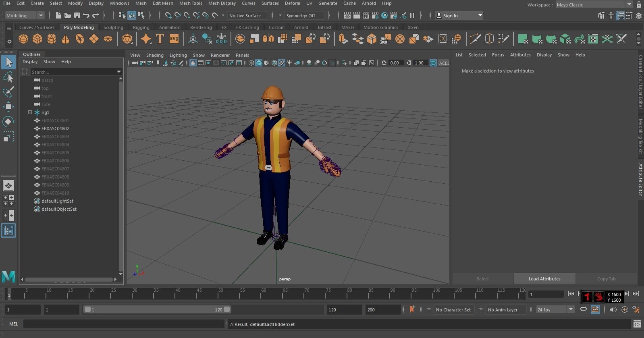
Task: Click the mirror geometry shelf icon
Action: (x=268, y=39)
